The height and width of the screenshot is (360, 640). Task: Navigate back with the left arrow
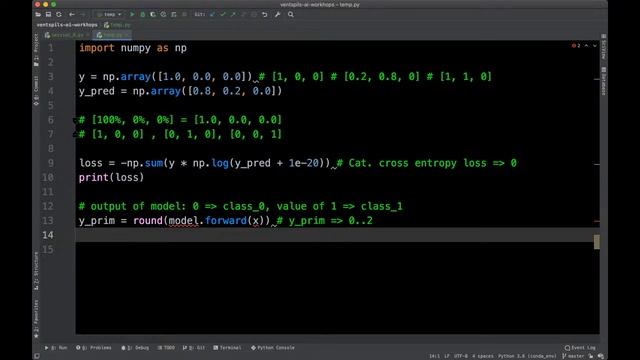(x=72, y=14)
